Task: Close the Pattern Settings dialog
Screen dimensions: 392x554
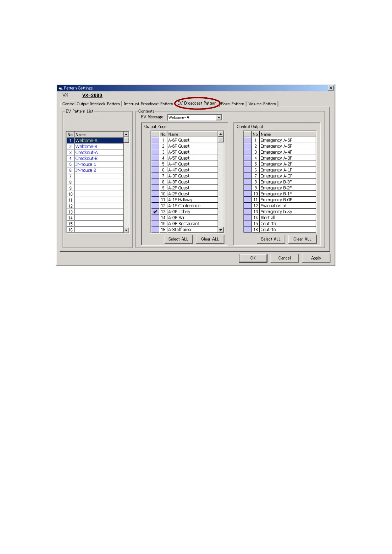Action: point(331,88)
